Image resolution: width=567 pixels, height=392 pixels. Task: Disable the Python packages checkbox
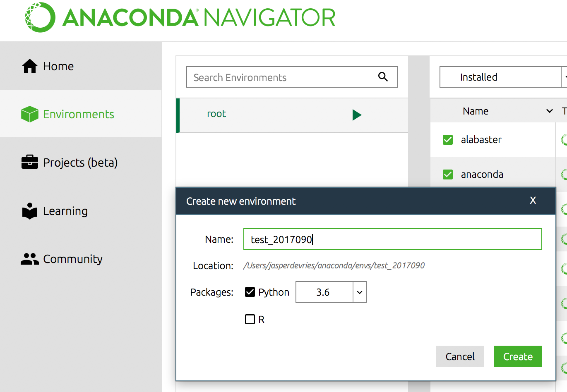tap(250, 292)
